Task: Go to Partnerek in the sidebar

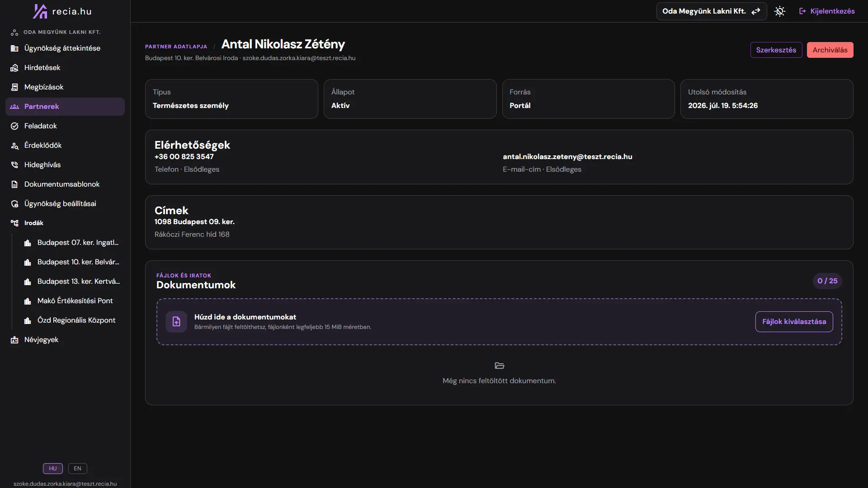Action: pyautogui.click(x=65, y=107)
